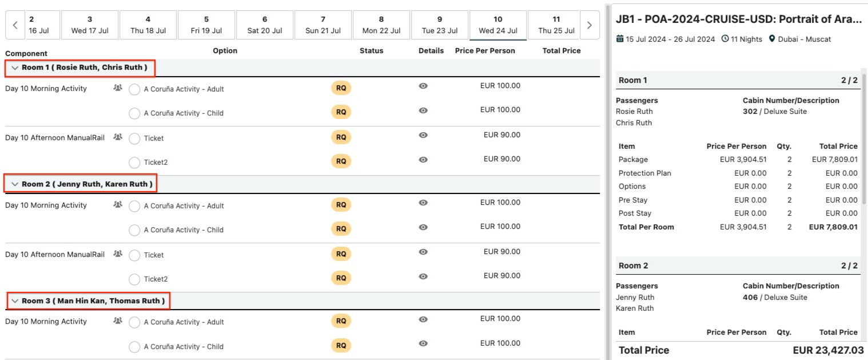Screen dimensions: 868x360
Task: Collapse Room 3 (Man Hin Kan, Thomas Ruth) section
Action: point(15,301)
